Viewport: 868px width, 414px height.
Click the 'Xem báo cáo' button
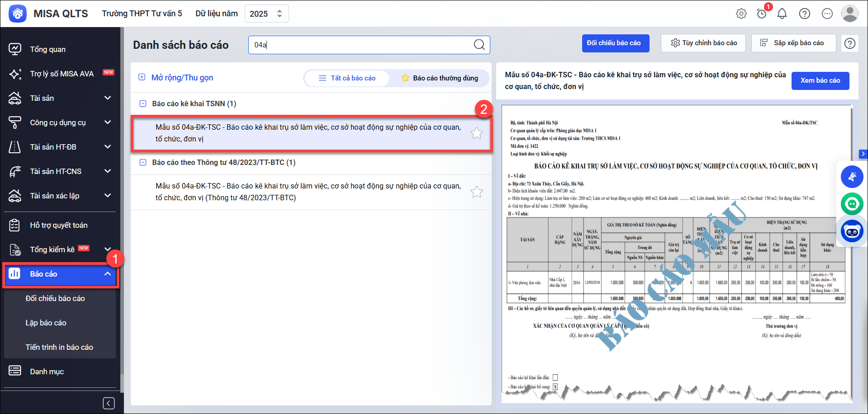click(820, 80)
